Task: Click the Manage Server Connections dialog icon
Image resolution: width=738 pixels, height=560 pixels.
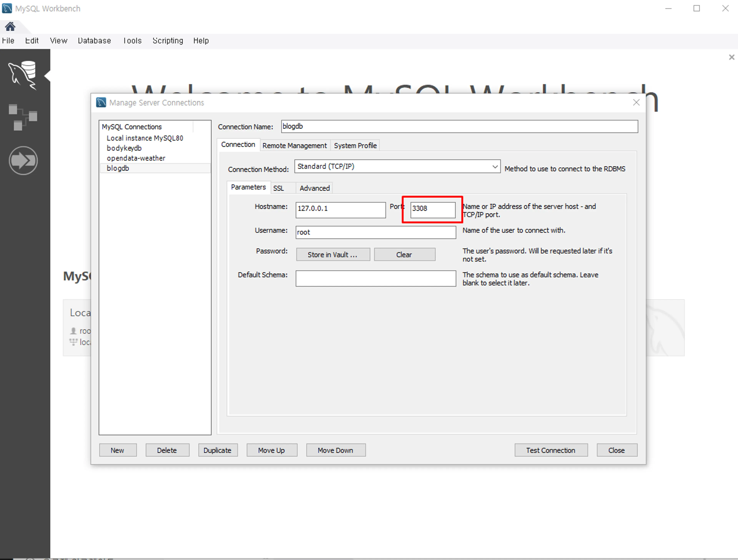Action: click(101, 102)
